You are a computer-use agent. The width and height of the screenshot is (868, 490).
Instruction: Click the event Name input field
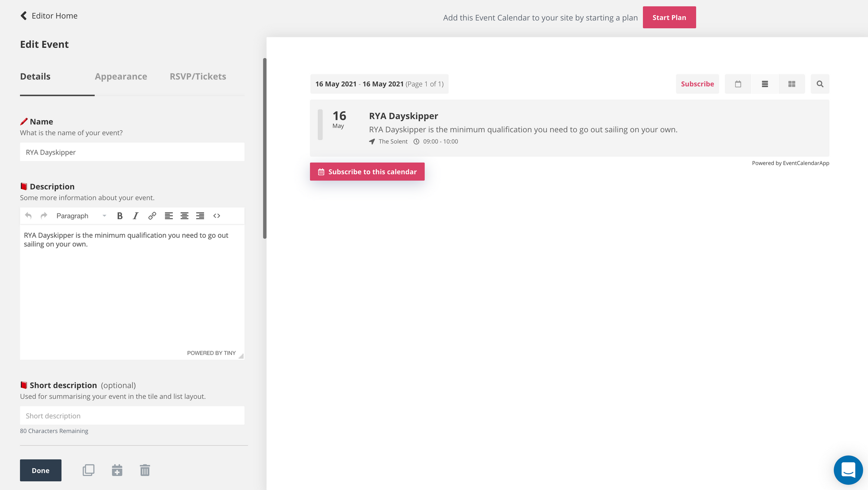click(x=132, y=152)
